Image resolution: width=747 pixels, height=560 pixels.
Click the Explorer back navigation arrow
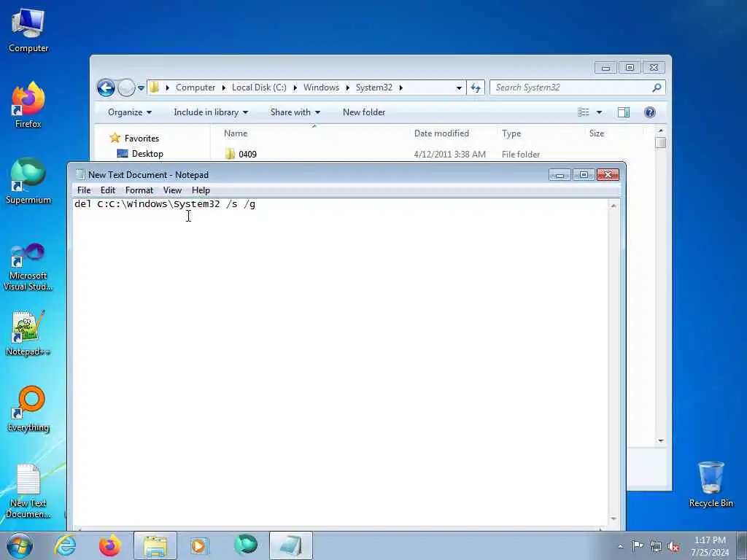pos(106,87)
